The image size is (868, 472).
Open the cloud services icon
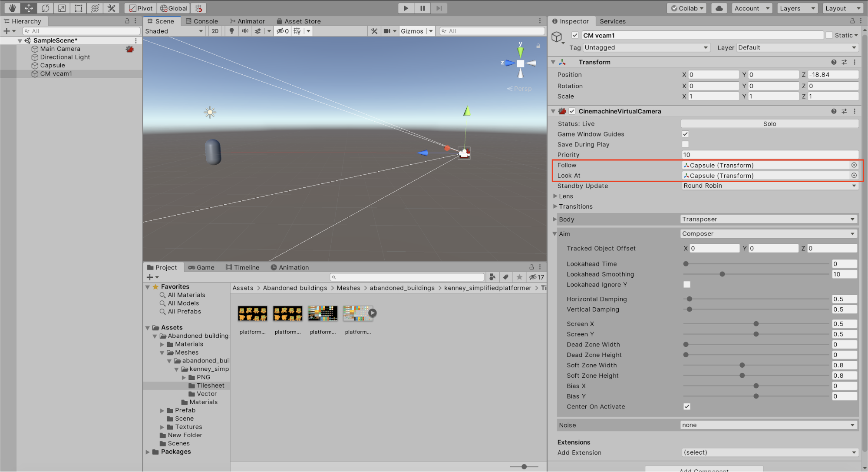(719, 8)
